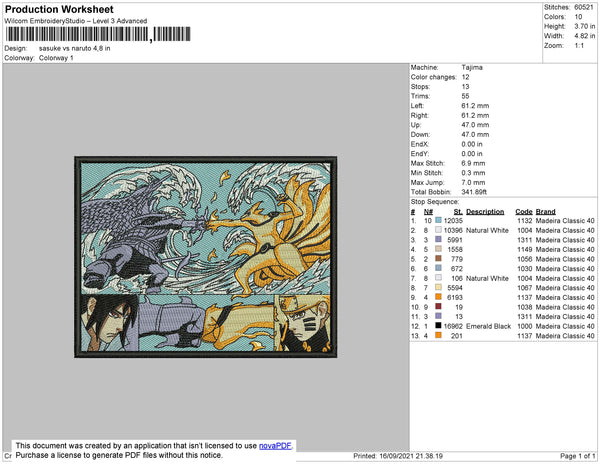
Task: Click the Code column header
Action: (523, 212)
